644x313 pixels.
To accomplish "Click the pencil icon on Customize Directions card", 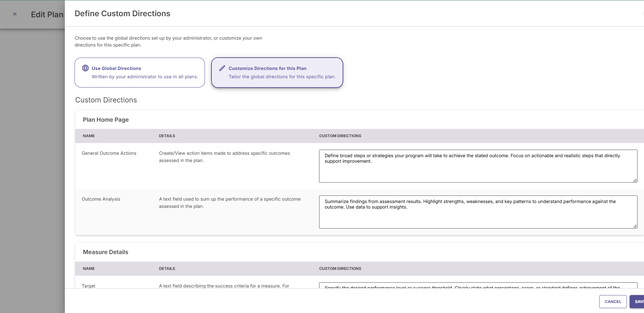I will coord(222,68).
